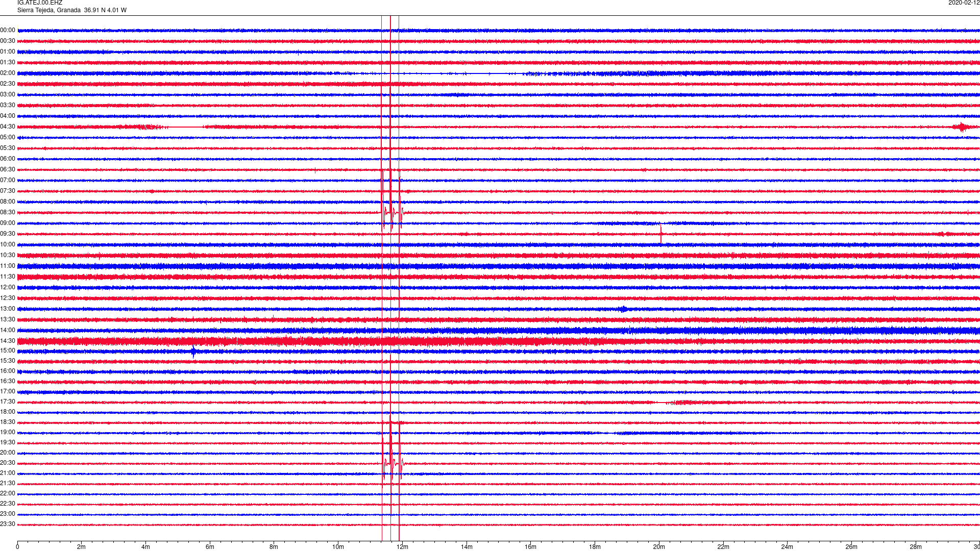Select the 01:30 time row label

(8, 62)
